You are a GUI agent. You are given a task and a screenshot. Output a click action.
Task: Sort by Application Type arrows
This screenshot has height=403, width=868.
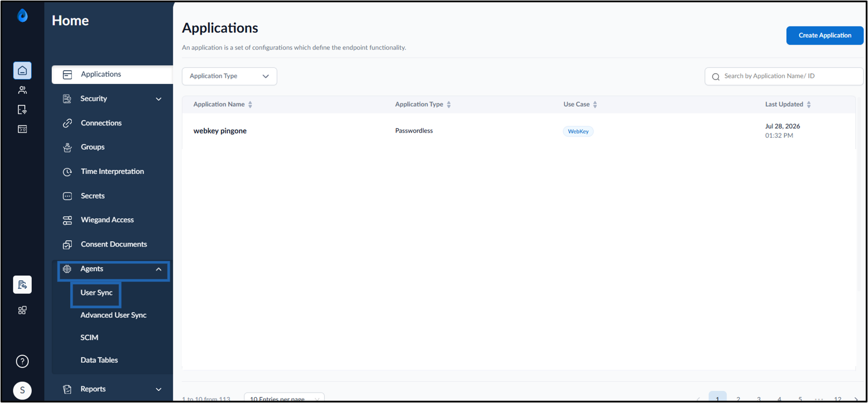click(x=448, y=105)
